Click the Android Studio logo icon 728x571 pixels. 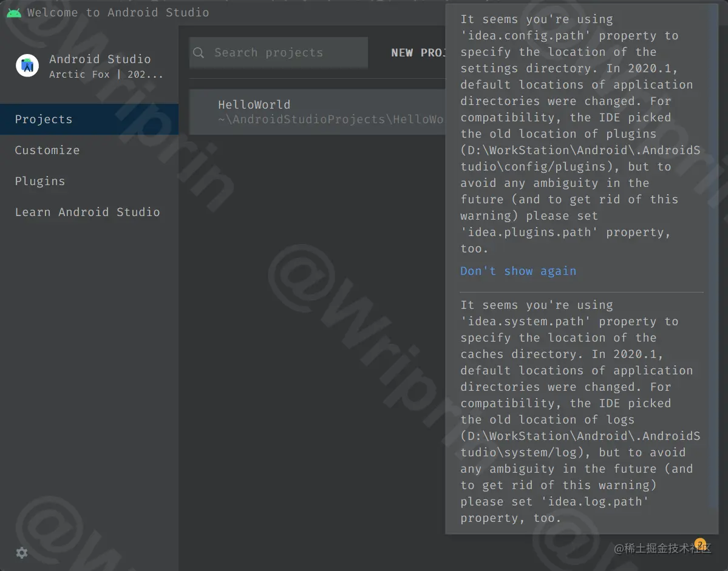coord(27,65)
